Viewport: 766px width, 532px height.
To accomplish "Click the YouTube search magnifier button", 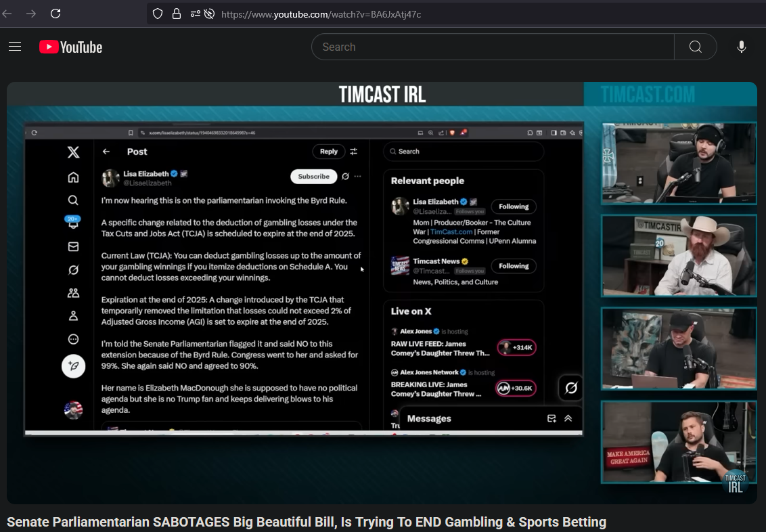I will (x=695, y=47).
